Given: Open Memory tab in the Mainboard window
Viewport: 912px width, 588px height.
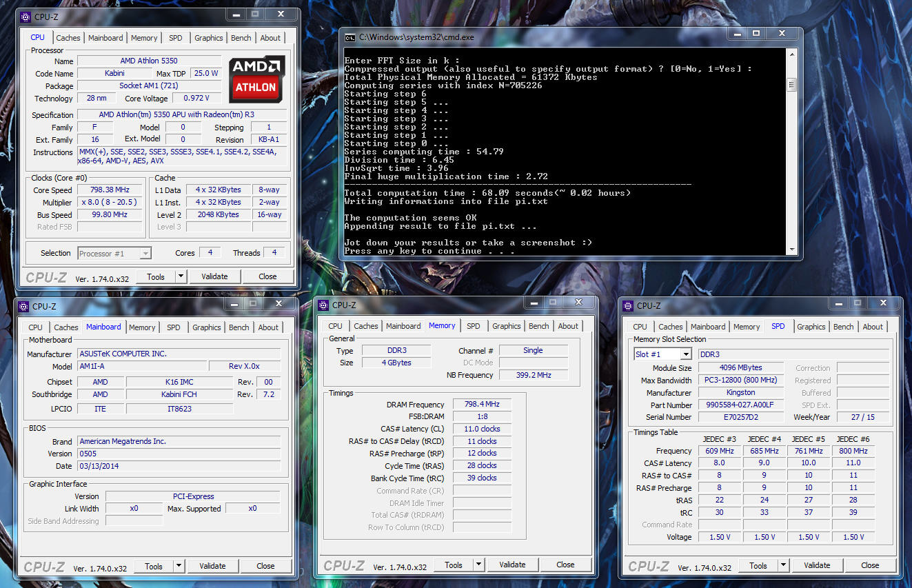Looking at the screenshot, I should 142,327.
